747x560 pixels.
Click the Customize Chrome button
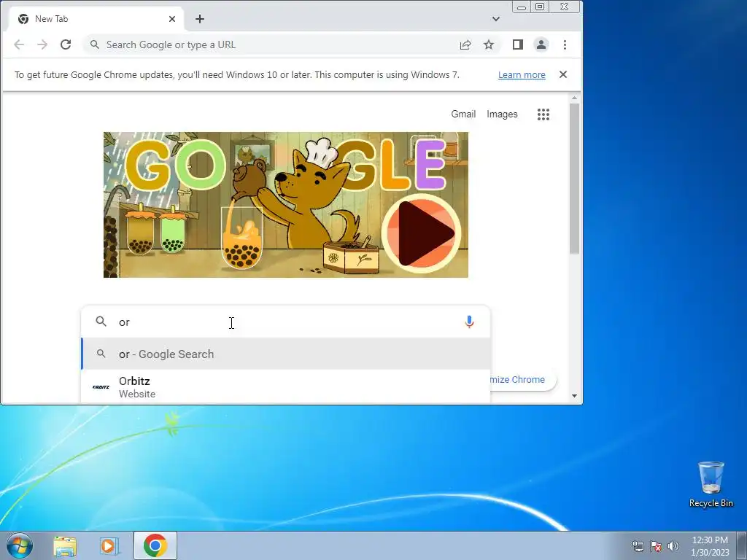[522, 379]
